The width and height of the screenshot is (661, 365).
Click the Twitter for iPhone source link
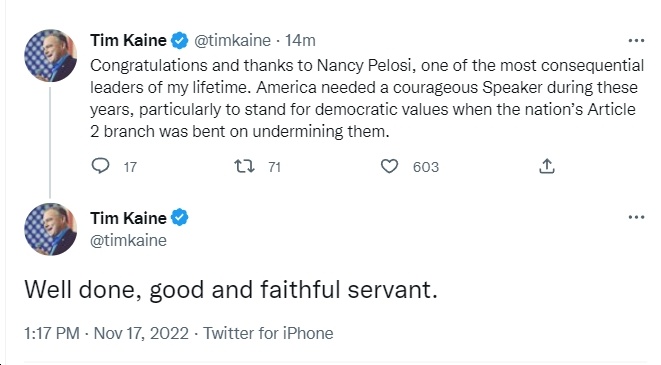pos(268,333)
